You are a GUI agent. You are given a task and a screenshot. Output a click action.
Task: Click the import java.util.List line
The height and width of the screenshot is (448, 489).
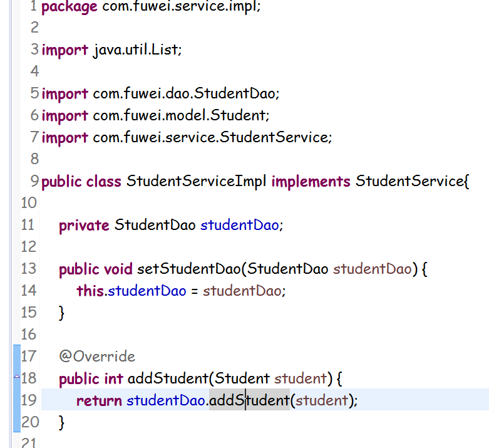click(x=111, y=50)
